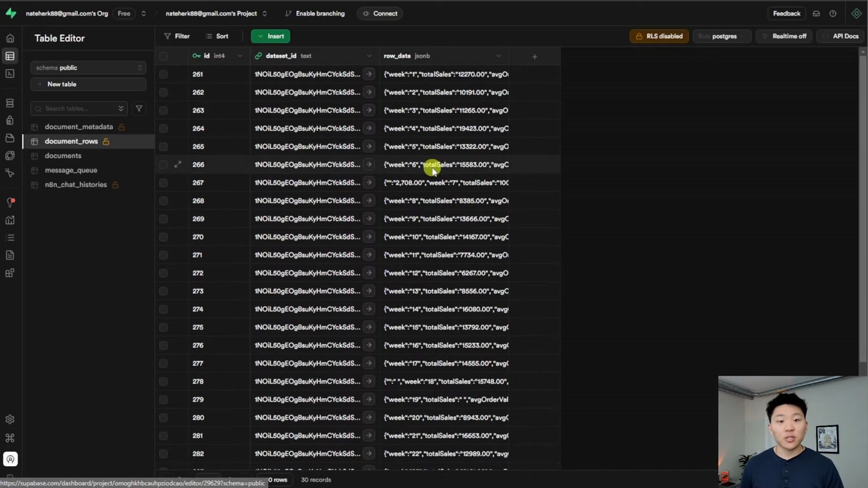Open the Advisors sidebar icon
868x488 pixels.
click(10, 203)
